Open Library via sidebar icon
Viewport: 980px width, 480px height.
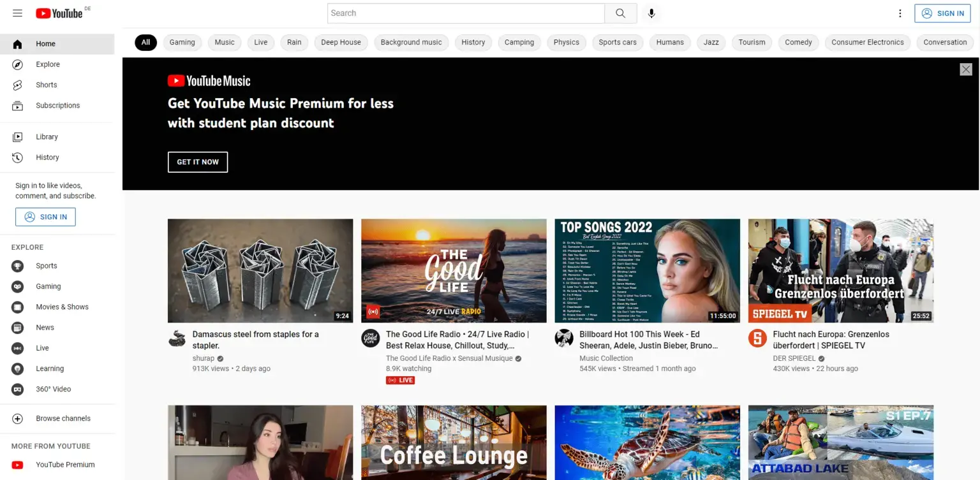tap(17, 136)
